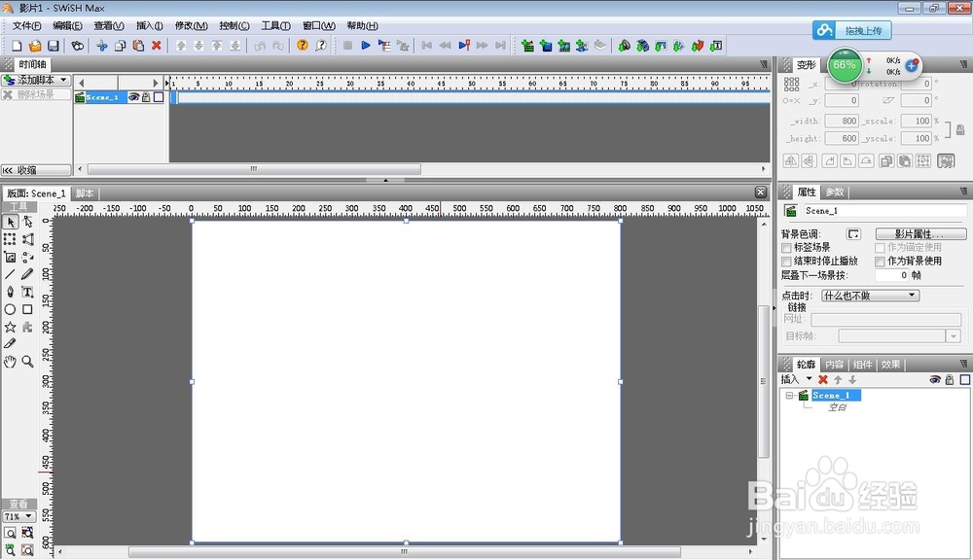Toggle the scale lock padlock in transform panel

pos(960,129)
